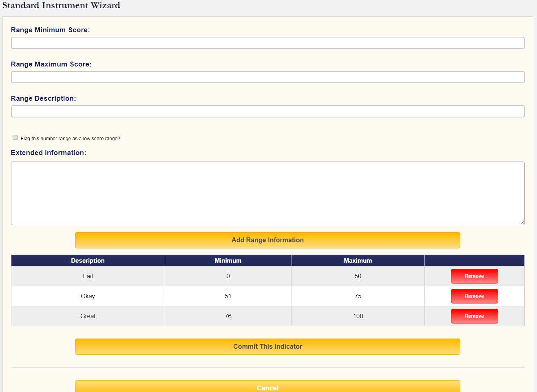
Task: Enable the low score range flag checkbox
Action: point(15,137)
